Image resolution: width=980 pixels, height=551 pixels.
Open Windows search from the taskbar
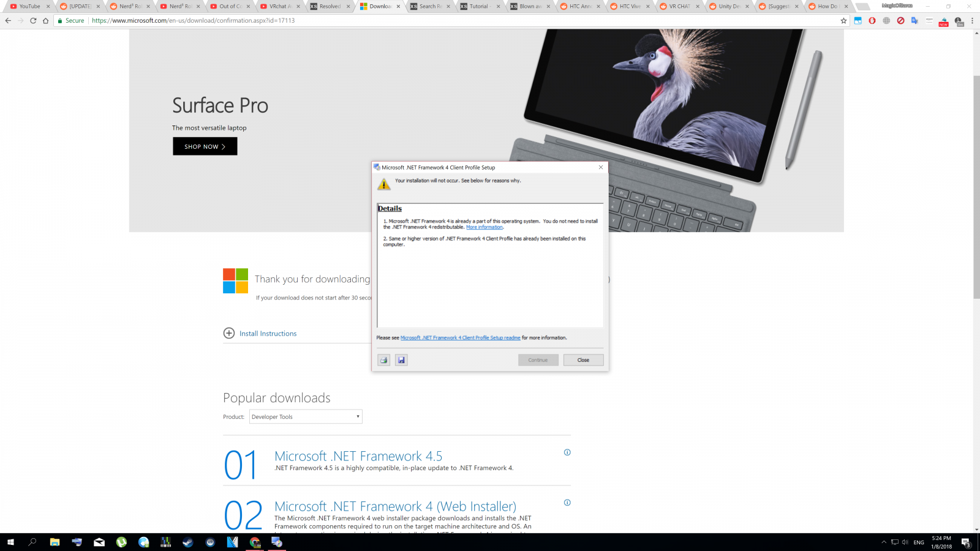click(32, 542)
